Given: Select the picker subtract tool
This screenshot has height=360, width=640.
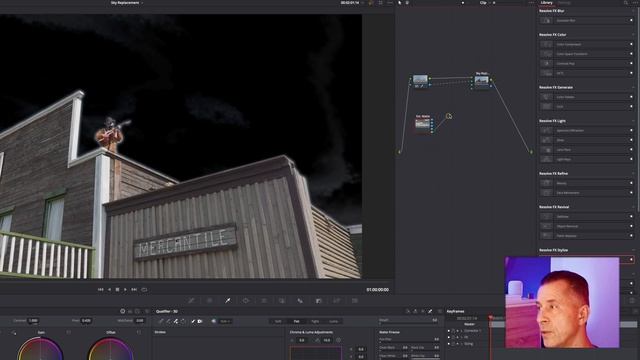Looking at the screenshot, I should pyautogui.click(x=168, y=321).
